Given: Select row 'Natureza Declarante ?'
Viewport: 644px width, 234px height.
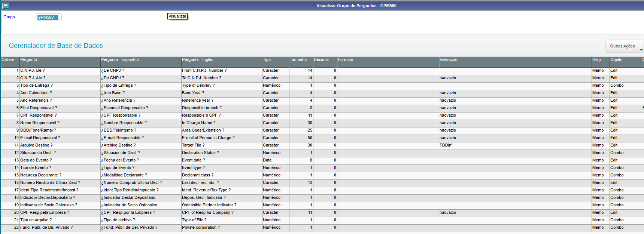Looking at the screenshot, I should (322, 175).
